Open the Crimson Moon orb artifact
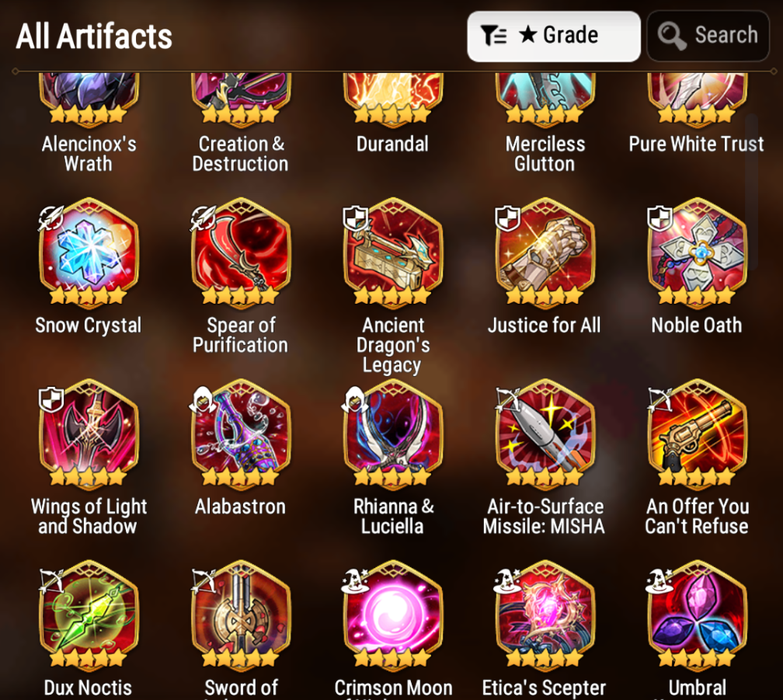The width and height of the screenshot is (783, 700). click(393, 614)
